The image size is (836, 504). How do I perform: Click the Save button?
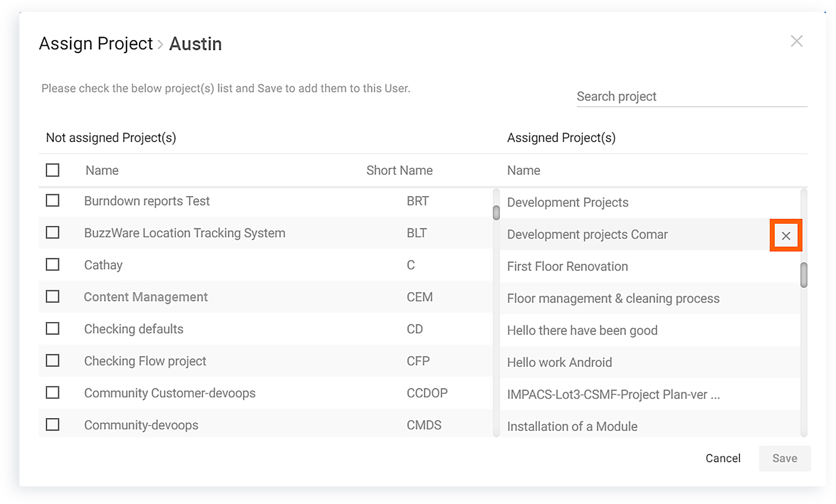point(784,459)
